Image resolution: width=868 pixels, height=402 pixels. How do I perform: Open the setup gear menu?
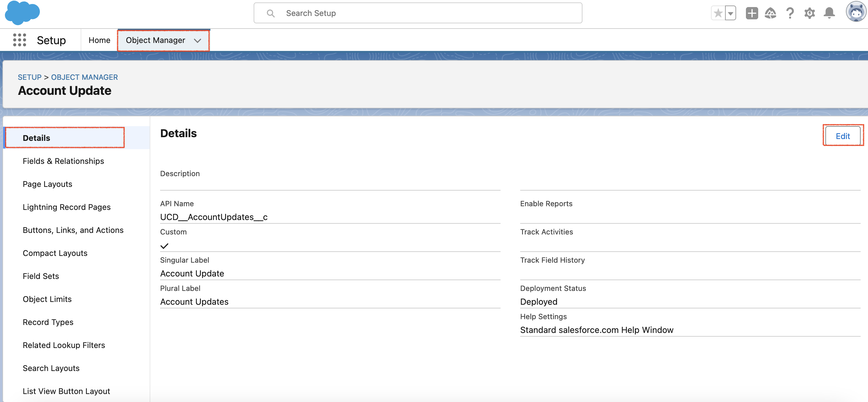[809, 13]
